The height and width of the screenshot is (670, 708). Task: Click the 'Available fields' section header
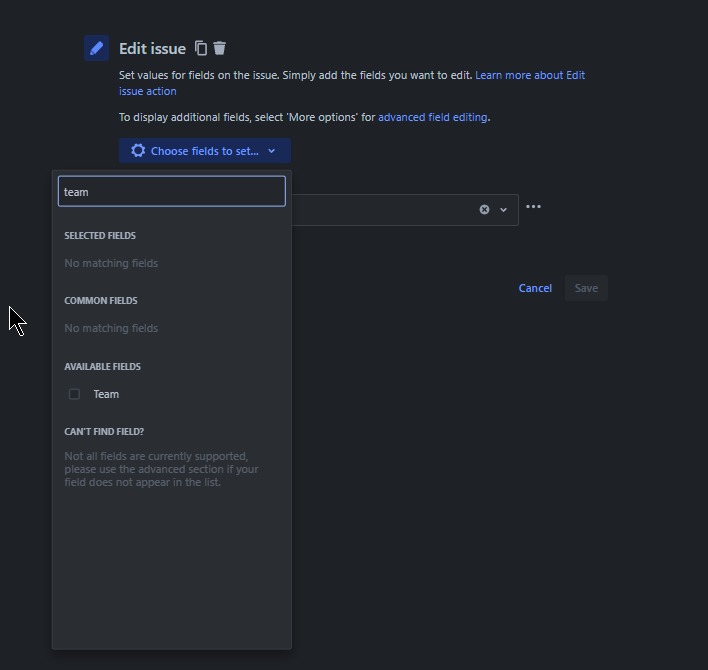pyautogui.click(x=102, y=367)
